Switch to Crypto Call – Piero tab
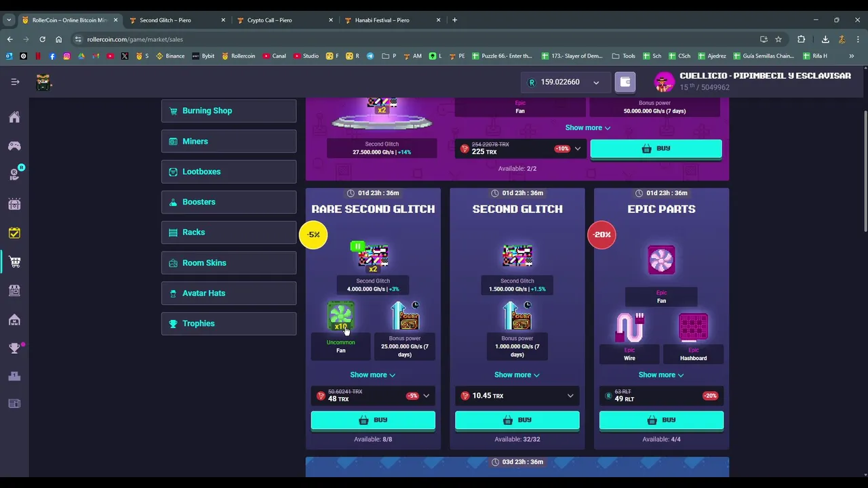Screen dimensions: 868x488 285,20
